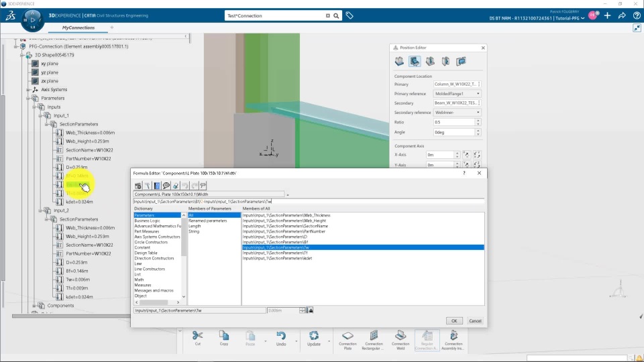Click OK in Formula Editor
644x362 pixels.
(454, 321)
